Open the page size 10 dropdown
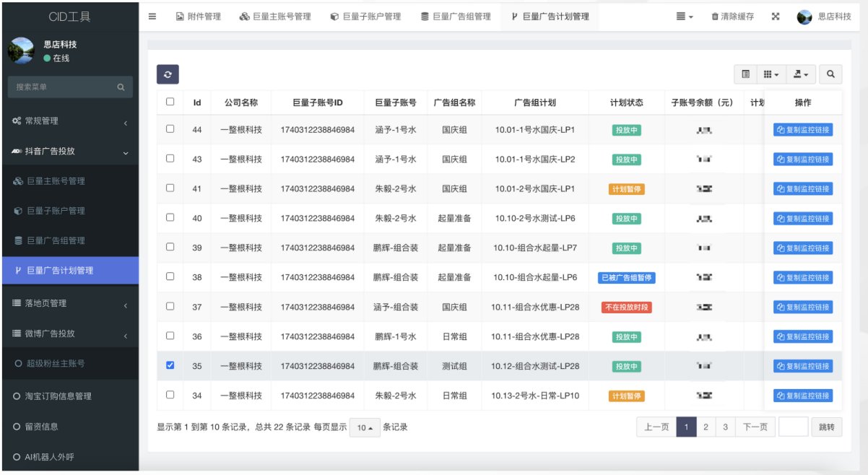Screen dimensions: 868x475 click(x=365, y=427)
